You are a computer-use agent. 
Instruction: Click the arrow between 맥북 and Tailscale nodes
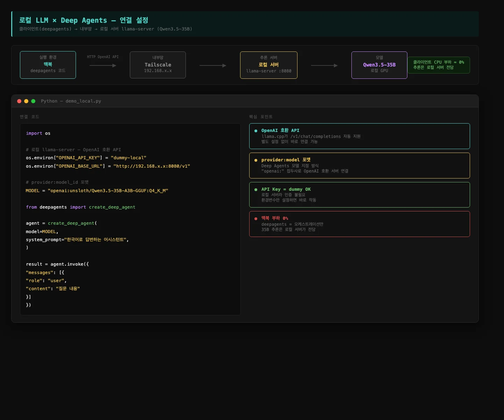coord(103,65)
